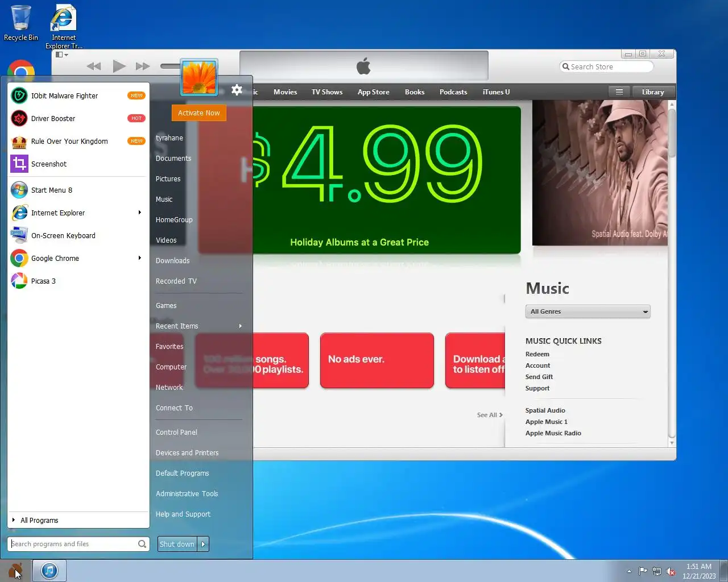728x582 pixels.
Task: Open iTunes window menu dropdown
Action: (x=62, y=55)
